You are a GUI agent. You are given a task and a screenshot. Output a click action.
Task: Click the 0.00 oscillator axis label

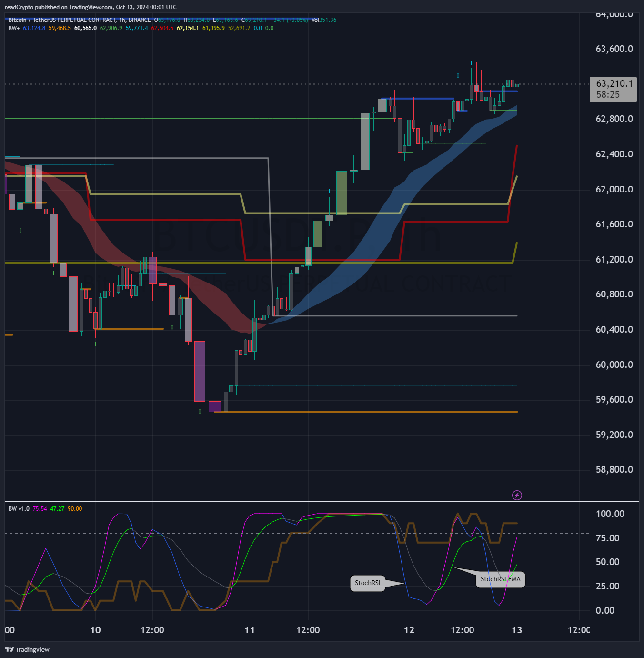pos(605,611)
